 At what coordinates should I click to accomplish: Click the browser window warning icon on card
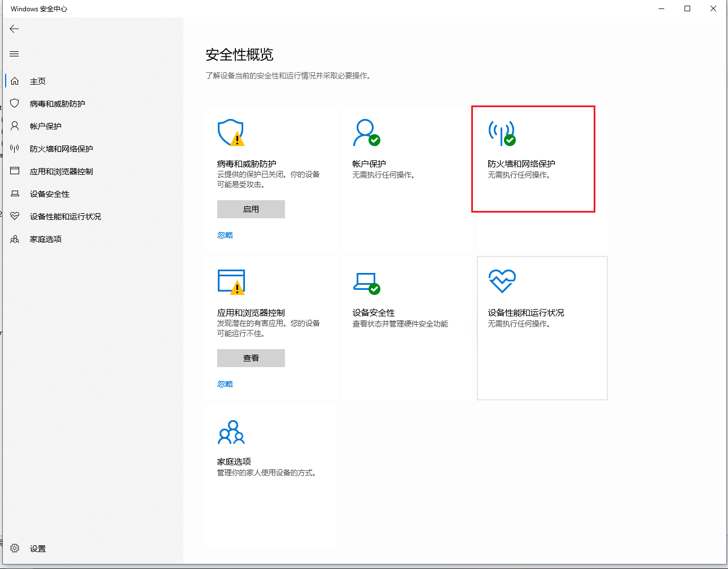pyautogui.click(x=231, y=282)
